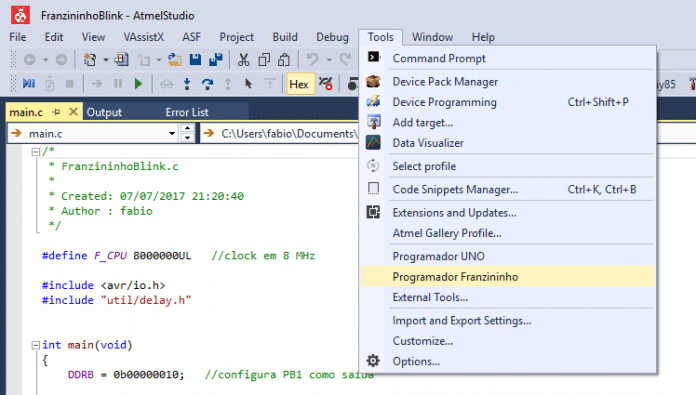Select Command Prompt in Tools menu
Viewport: 696px width, 395px height.
coord(508,58)
